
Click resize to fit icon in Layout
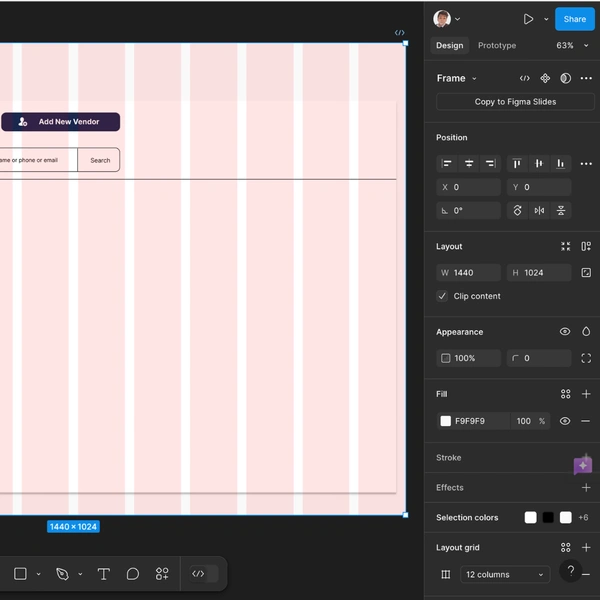pyautogui.click(x=565, y=246)
